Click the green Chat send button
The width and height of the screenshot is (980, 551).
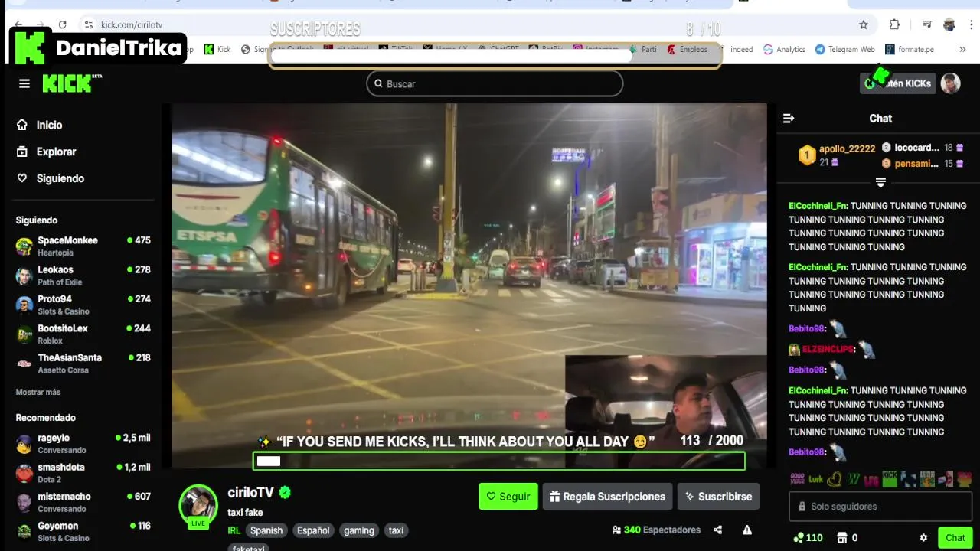pyautogui.click(x=955, y=537)
